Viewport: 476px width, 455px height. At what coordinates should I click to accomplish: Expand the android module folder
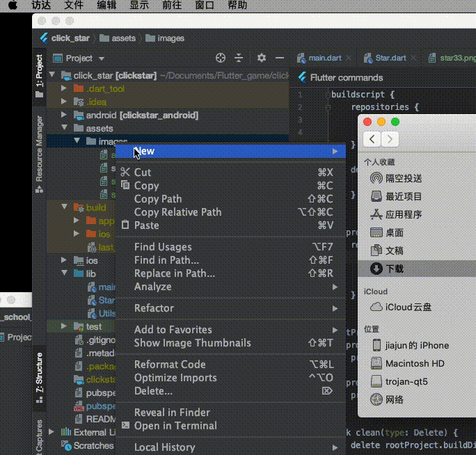[x=64, y=115]
